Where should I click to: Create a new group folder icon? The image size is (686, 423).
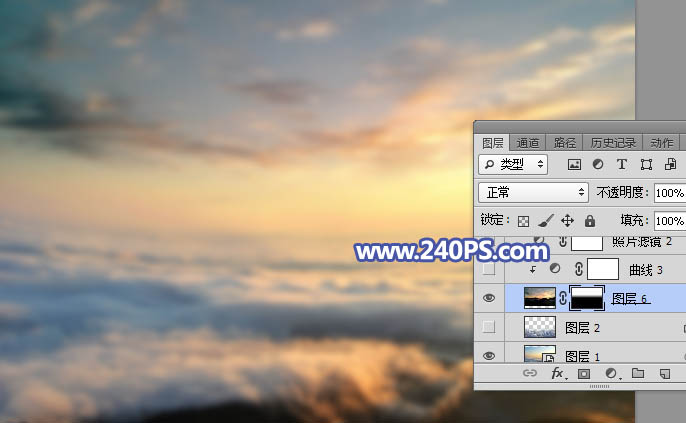tap(638, 373)
